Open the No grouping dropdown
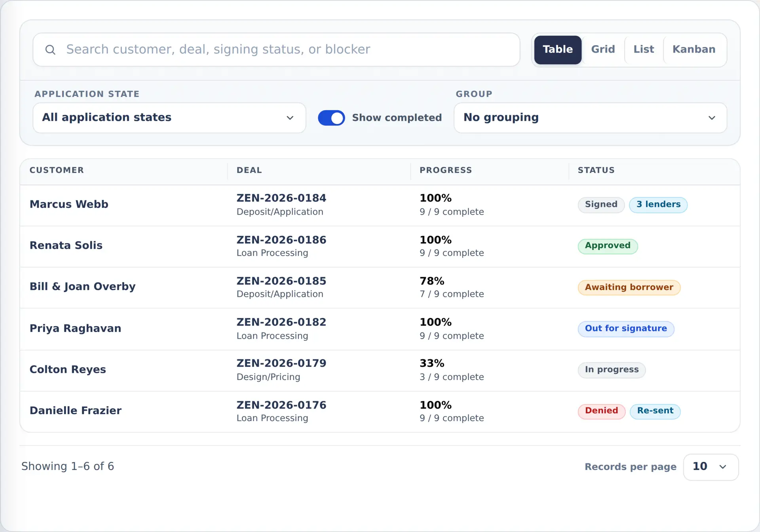760x532 pixels. 590,118
